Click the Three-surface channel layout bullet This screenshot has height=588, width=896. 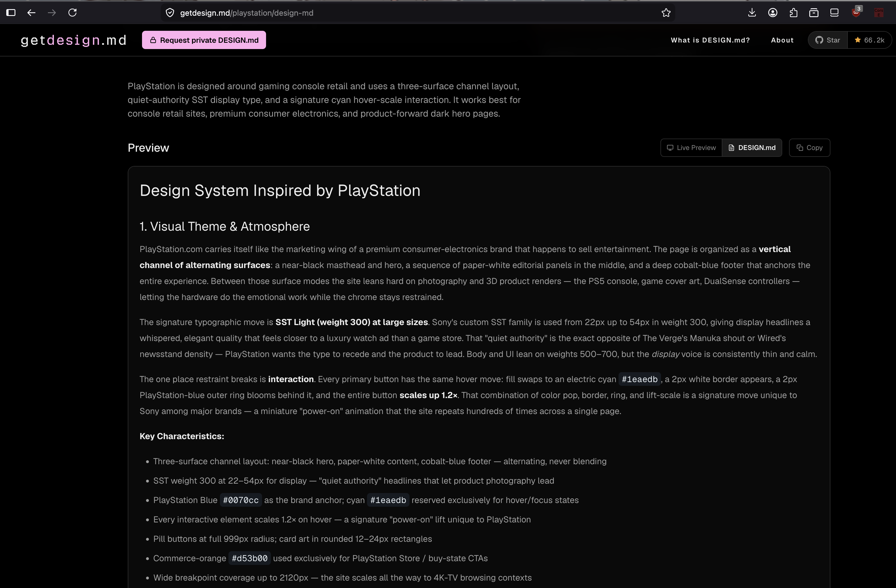pyautogui.click(x=380, y=461)
